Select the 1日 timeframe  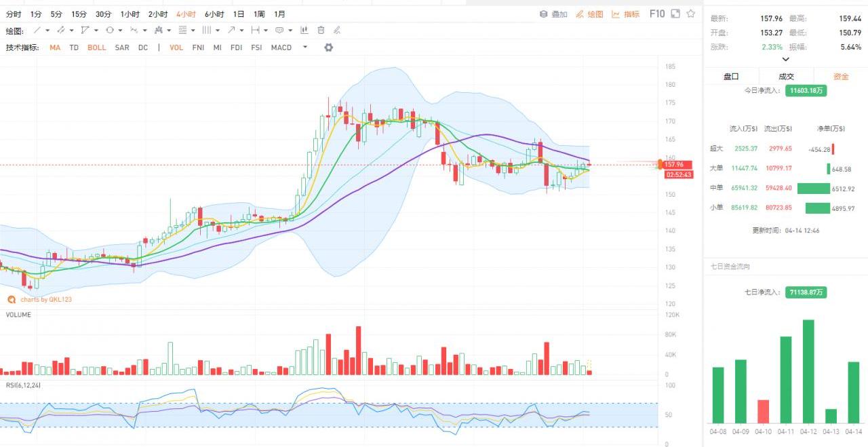click(239, 14)
